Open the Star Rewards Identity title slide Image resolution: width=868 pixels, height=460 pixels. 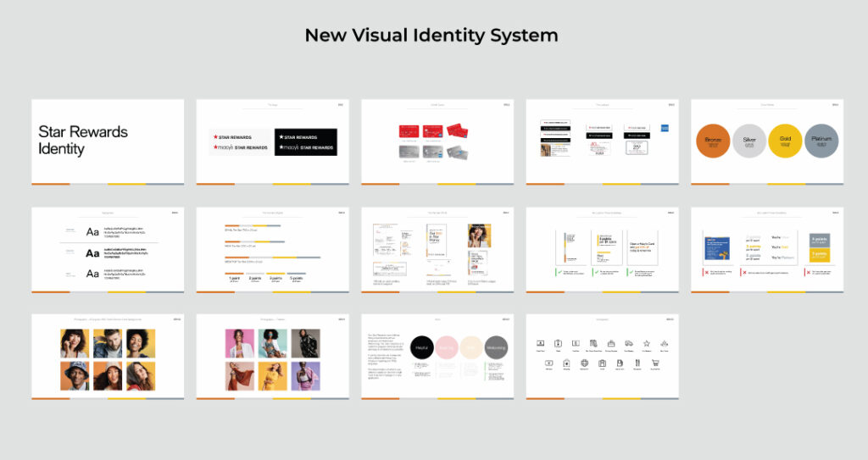108,141
